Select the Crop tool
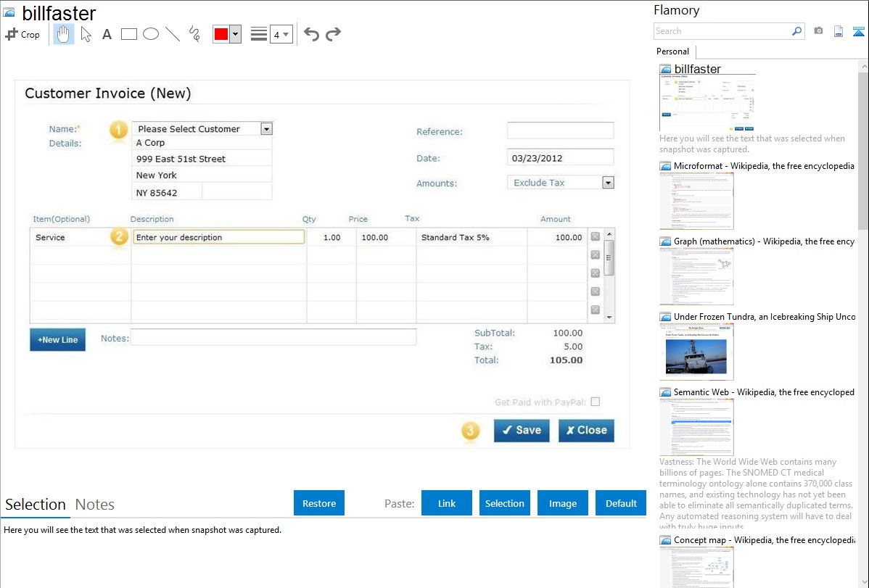This screenshot has height=588, width=869. [22, 34]
